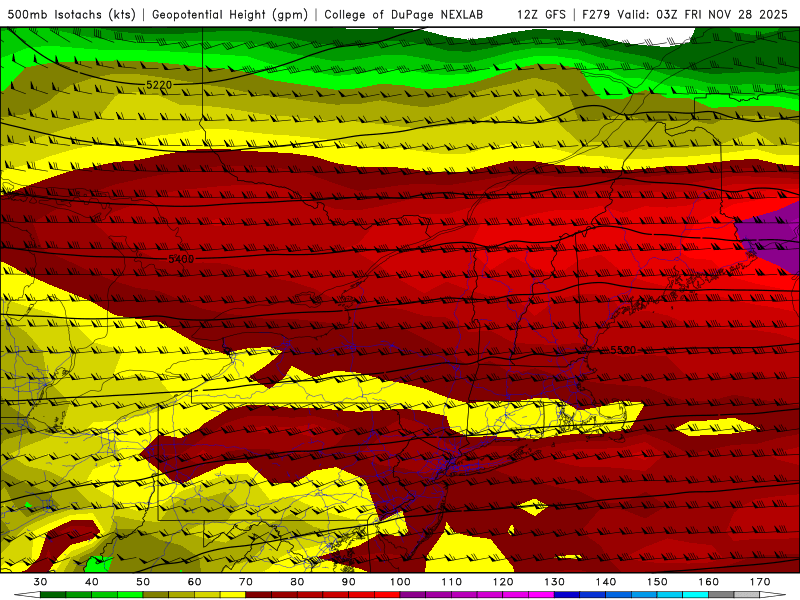The image size is (800, 600).
Task: Click the 150 value on color scale
Action: tap(657, 582)
